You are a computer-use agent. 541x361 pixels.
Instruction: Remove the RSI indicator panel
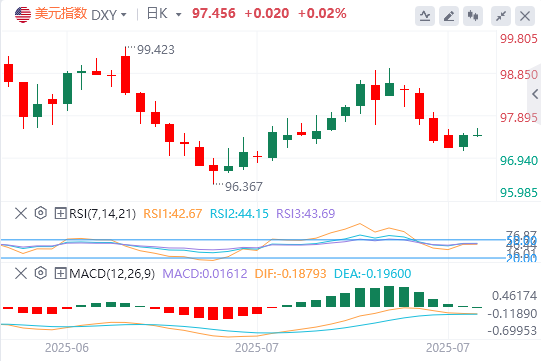[21, 213]
